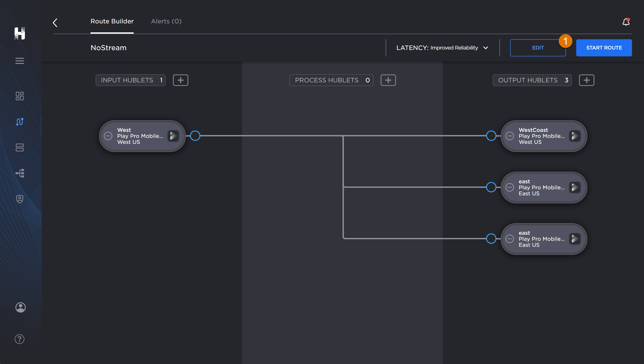The width and height of the screenshot is (644, 364).
Task: Select the Route Builder tab
Action: (112, 21)
